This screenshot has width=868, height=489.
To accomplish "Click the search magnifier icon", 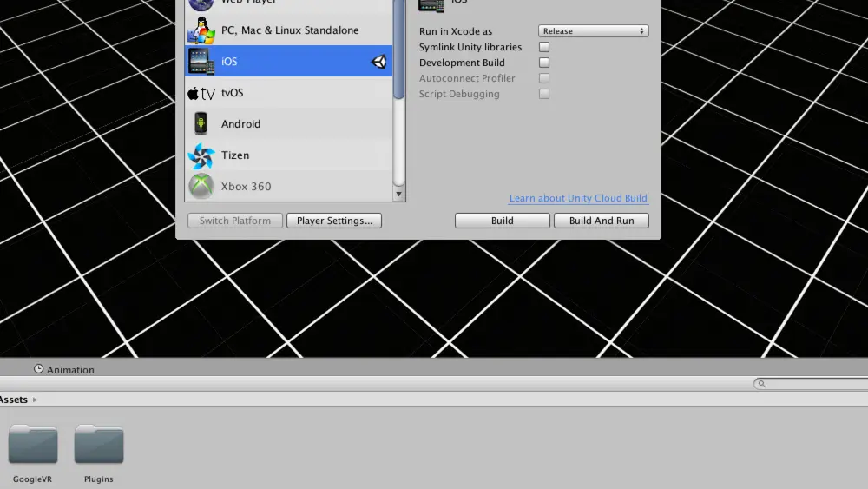I will point(762,384).
